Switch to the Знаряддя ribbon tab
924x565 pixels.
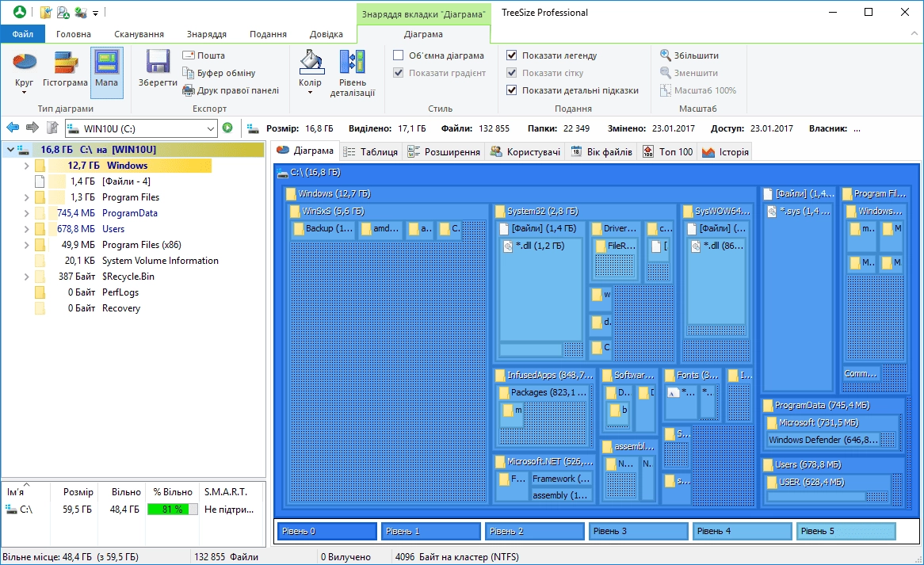coord(207,34)
